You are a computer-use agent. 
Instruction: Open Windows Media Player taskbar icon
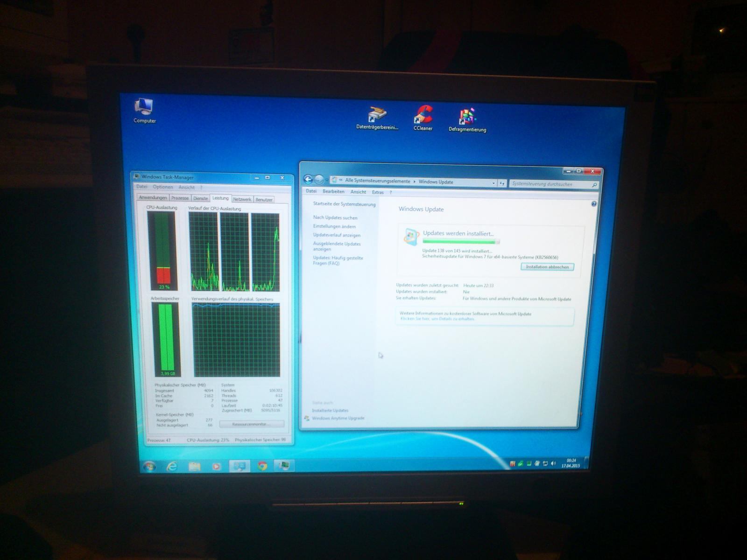[216, 466]
